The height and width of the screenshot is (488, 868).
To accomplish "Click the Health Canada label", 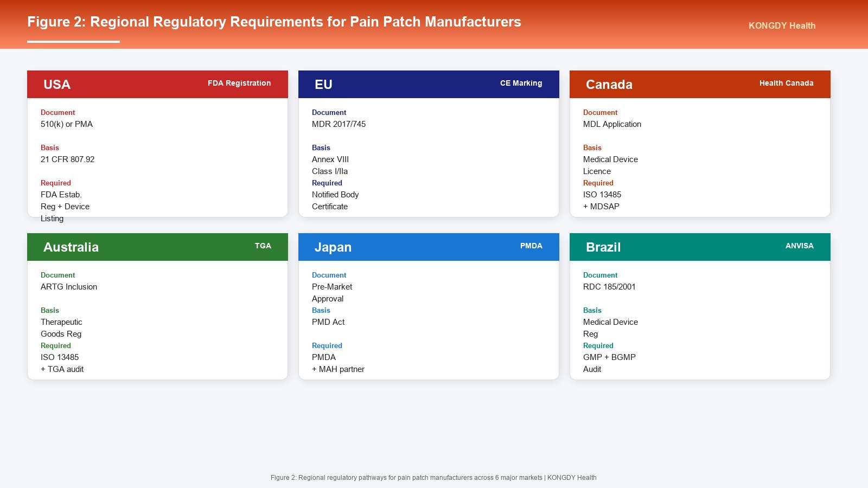I will coord(786,83).
